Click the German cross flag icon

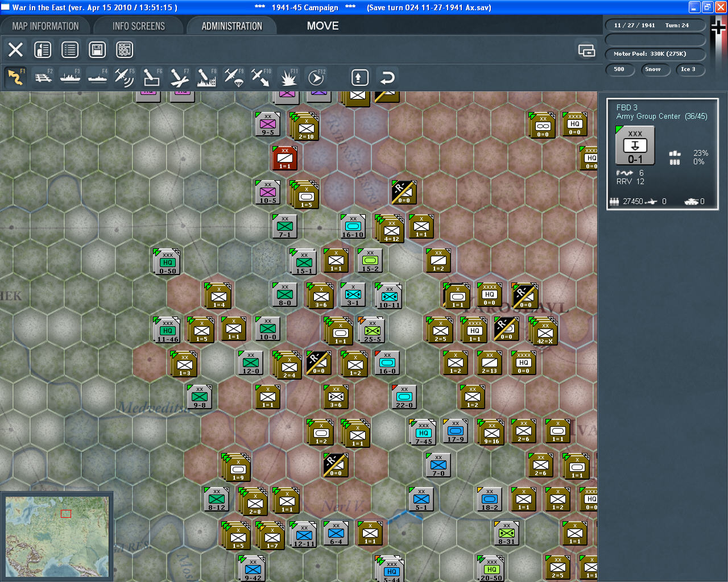coord(718,27)
